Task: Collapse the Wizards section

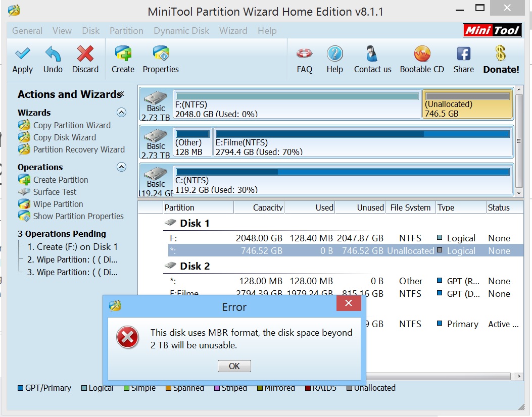Action: (121, 112)
